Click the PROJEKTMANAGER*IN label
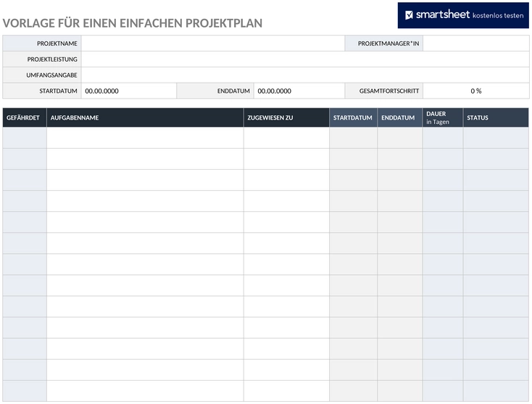532x404 pixels. [x=388, y=44]
